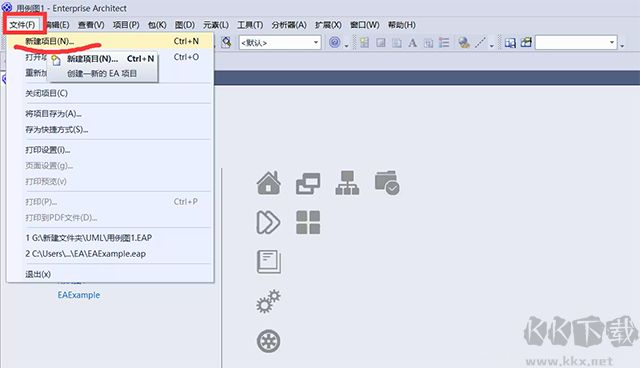Click the search document magnifier toolbar icon
The width and height of the screenshot is (640, 368).
click(x=226, y=42)
